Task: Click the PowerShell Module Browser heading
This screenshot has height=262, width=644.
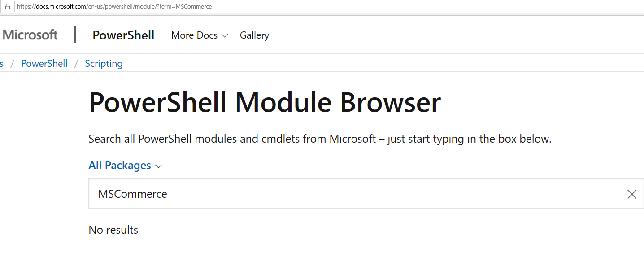Action: 265,102
